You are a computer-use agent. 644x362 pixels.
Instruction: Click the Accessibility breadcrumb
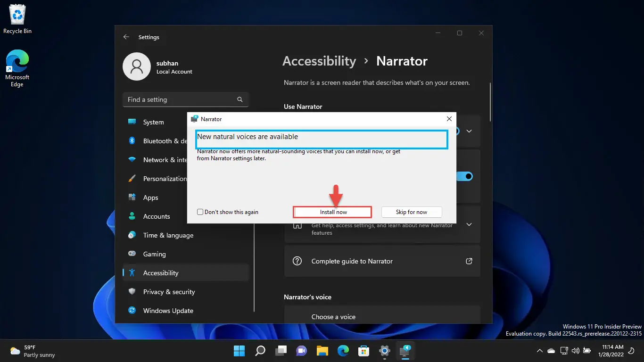pyautogui.click(x=319, y=61)
